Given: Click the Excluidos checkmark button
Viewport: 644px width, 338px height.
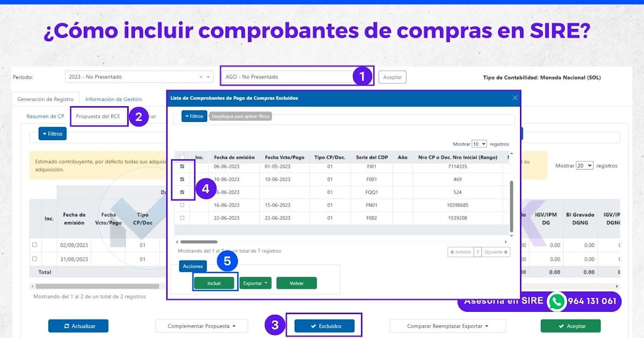Looking at the screenshot, I should click(325, 326).
